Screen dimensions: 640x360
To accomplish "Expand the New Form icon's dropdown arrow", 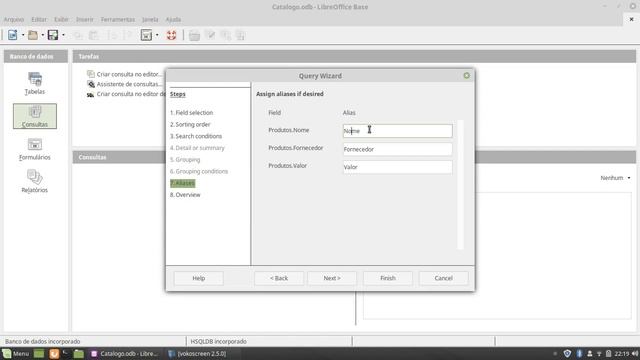I will tap(157, 35).
